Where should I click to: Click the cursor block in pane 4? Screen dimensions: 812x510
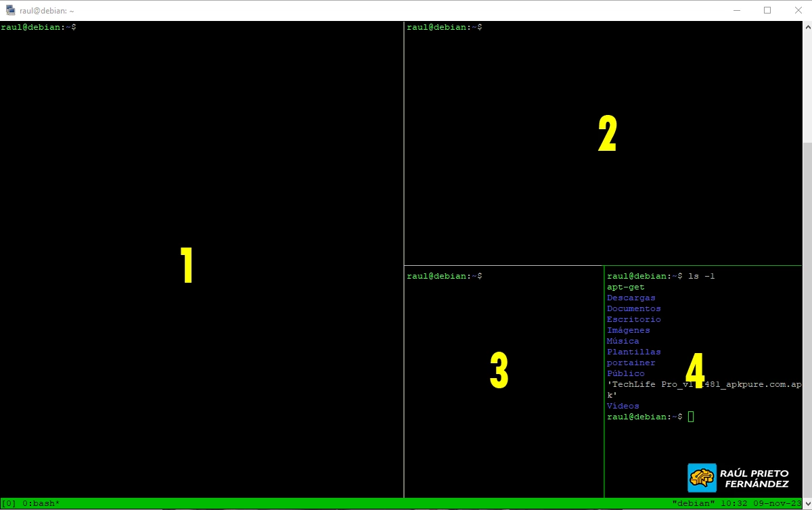[x=690, y=417]
